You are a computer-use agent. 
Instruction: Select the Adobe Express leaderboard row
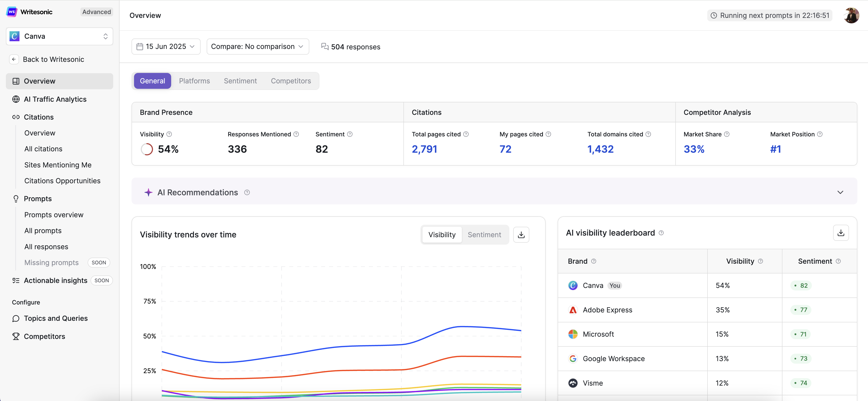point(707,310)
